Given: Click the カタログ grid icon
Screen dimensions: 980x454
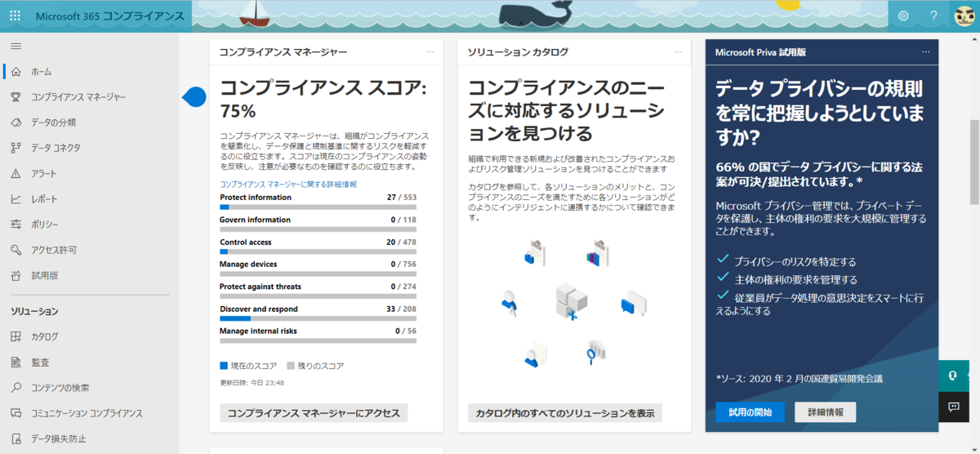Looking at the screenshot, I should (x=16, y=336).
